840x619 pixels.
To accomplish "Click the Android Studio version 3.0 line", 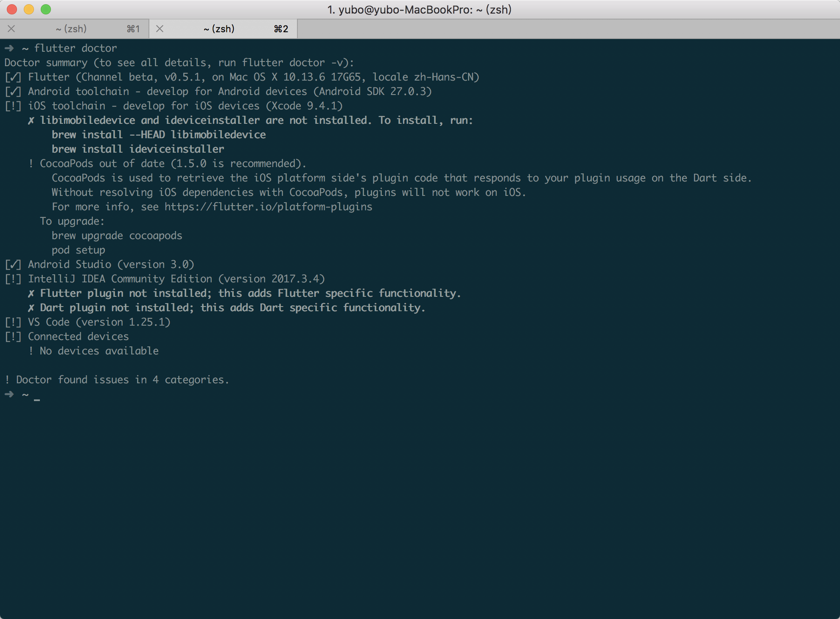I will click(x=99, y=265).
